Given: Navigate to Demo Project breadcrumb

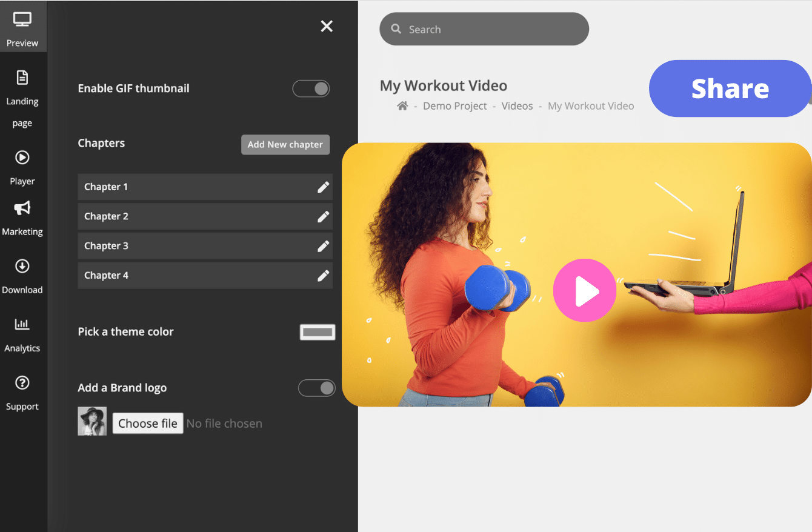Looking at the screenshot, I should click(454, 105).
